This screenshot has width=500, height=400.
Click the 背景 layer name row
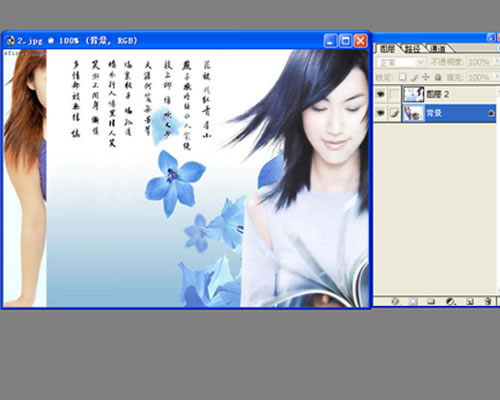pyautogui.click(x=449, y=113)
